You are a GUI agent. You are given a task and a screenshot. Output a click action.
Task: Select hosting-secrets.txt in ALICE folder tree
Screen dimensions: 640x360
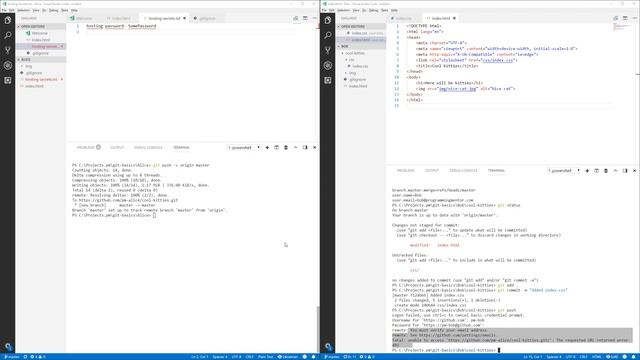pyautogui.click(x=41, y=80)
